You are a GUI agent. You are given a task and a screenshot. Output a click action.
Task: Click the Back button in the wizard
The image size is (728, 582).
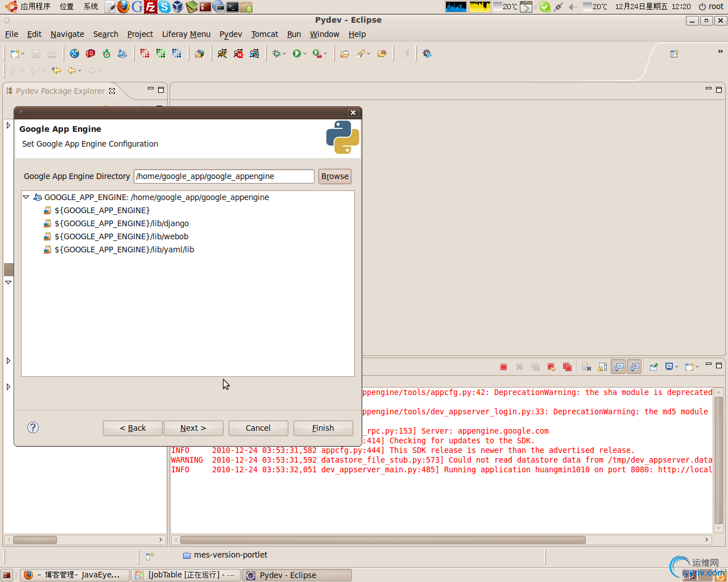coord(133,428)
